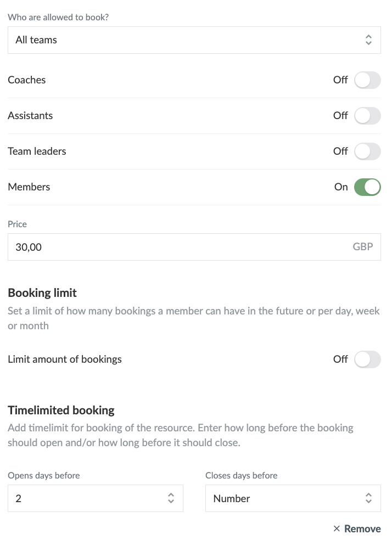
Task: Click the chevron arrows in All teams selector
Action: 368,40
